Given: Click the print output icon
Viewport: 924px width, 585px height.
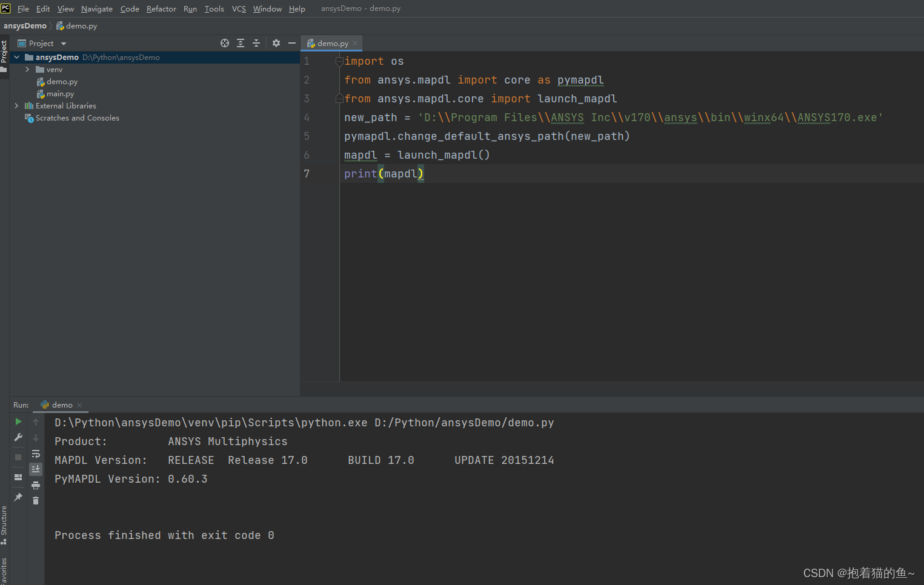Looking at the screenshot, I should [36, 485].
